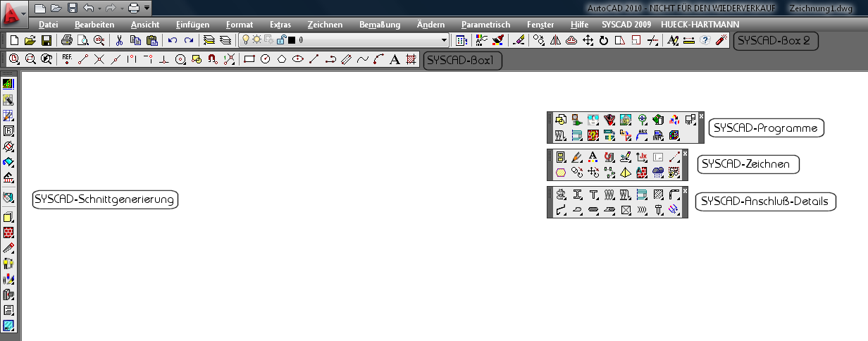Toggle layer lock padlock icon
This screenshot has width=868, height=341.
point(280,40)
